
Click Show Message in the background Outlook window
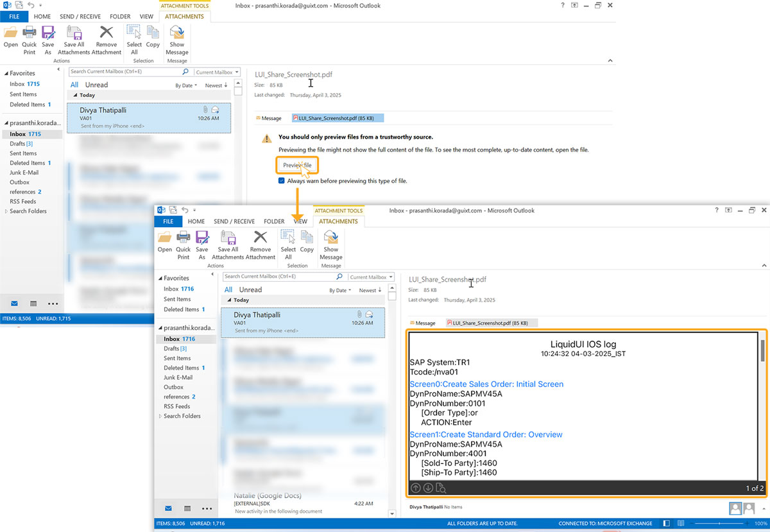tap(177, 40)
